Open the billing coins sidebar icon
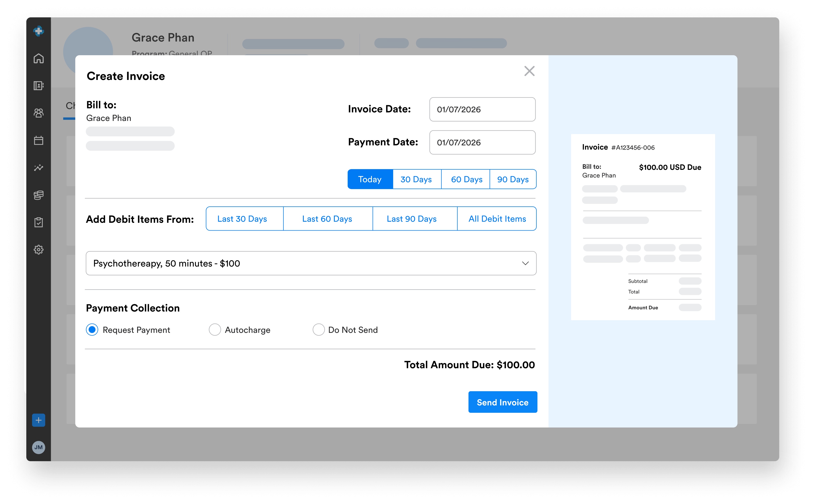 point(39,195)
